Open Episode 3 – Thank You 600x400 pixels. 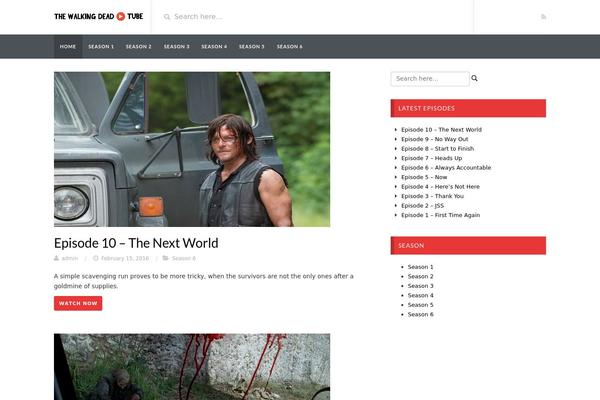[x=432, y=196]
